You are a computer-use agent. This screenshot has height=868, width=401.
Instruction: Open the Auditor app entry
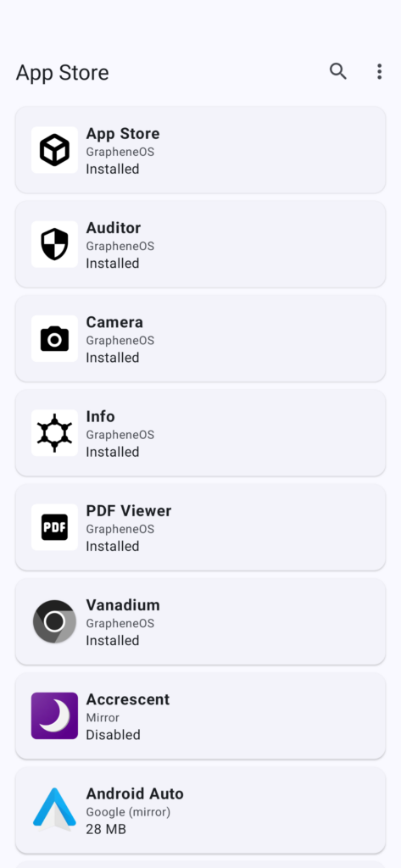pos(200,244)
